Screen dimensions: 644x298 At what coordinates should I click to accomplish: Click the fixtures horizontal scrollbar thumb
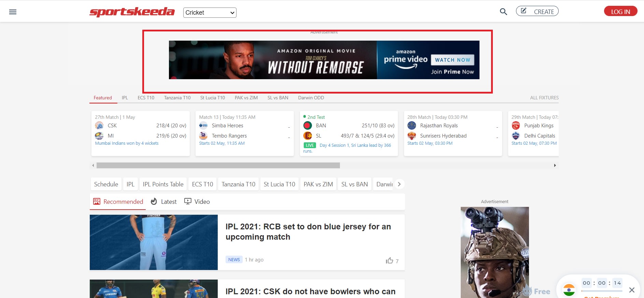coord(218,166)
